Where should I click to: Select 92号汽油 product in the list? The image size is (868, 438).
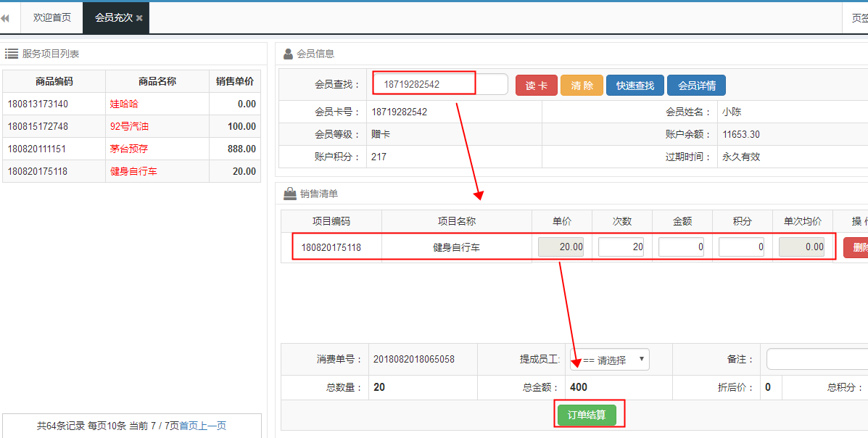click(x=129, y=126)
